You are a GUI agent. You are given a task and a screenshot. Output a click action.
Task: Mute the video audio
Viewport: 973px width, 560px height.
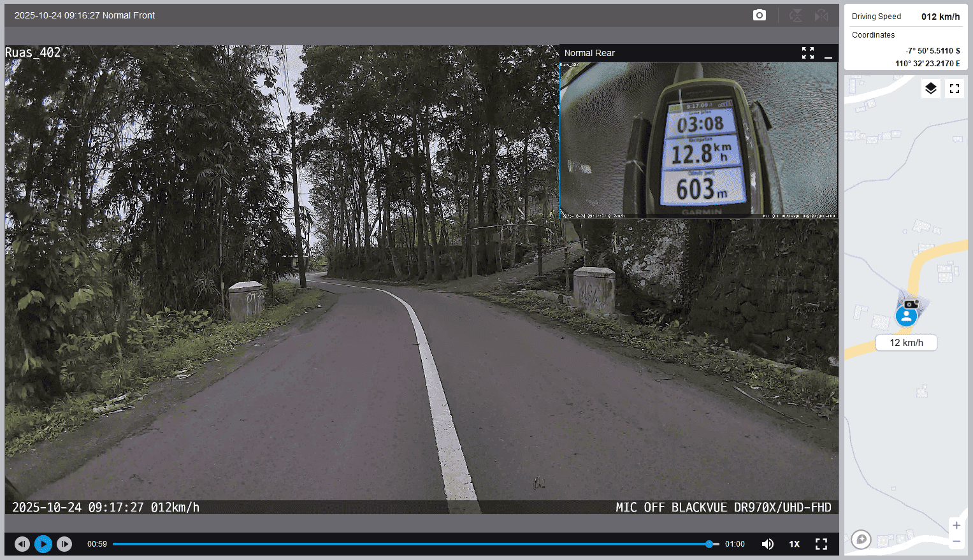coord(768,544)
